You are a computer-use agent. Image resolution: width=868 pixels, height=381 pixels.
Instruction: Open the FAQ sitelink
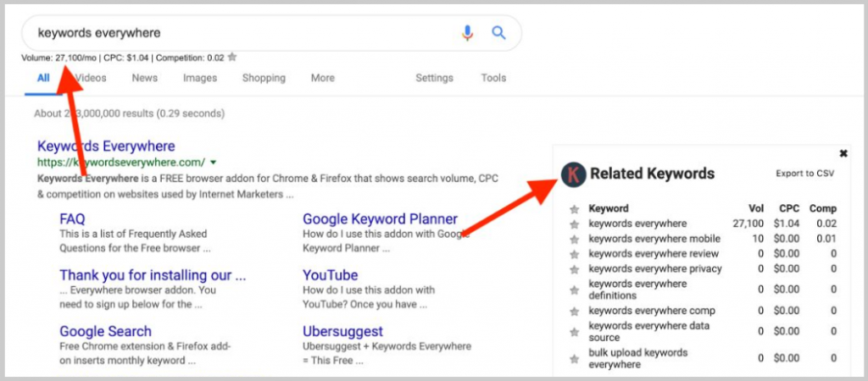pyautogui.click(x=72, y=219)
